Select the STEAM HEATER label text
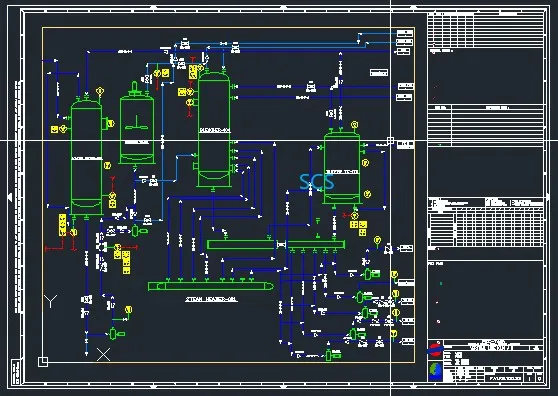This screenshot has width=558, height=396. (211, 299)
